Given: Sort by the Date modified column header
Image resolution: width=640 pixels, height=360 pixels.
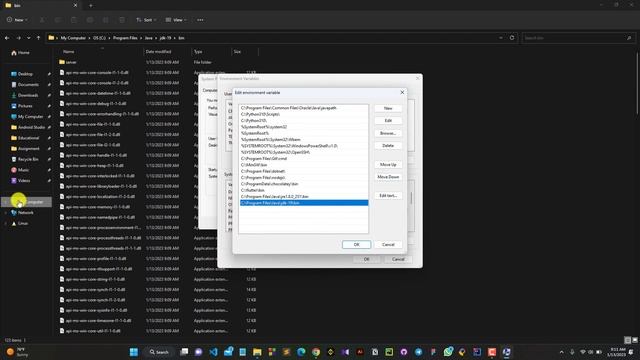Looking at the screenshot, I should (x=158, y=52).
